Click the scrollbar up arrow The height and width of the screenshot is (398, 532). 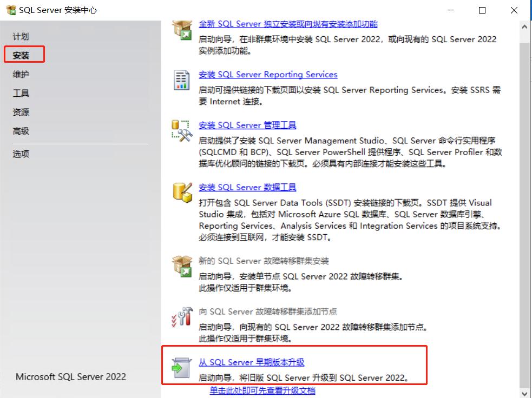tap(524, 27)
